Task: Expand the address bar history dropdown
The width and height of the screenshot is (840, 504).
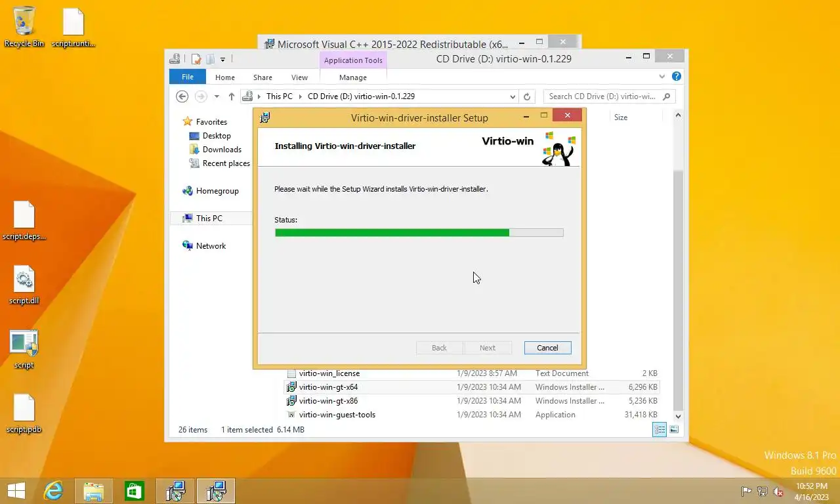Action: [x=513, y=96]
